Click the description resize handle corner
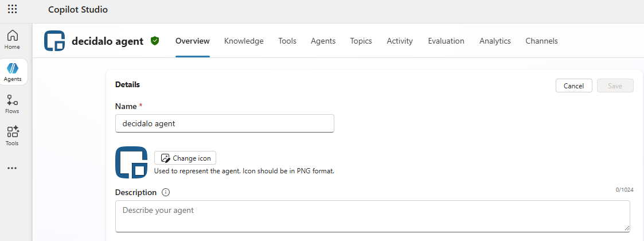 tap(627, 228)
